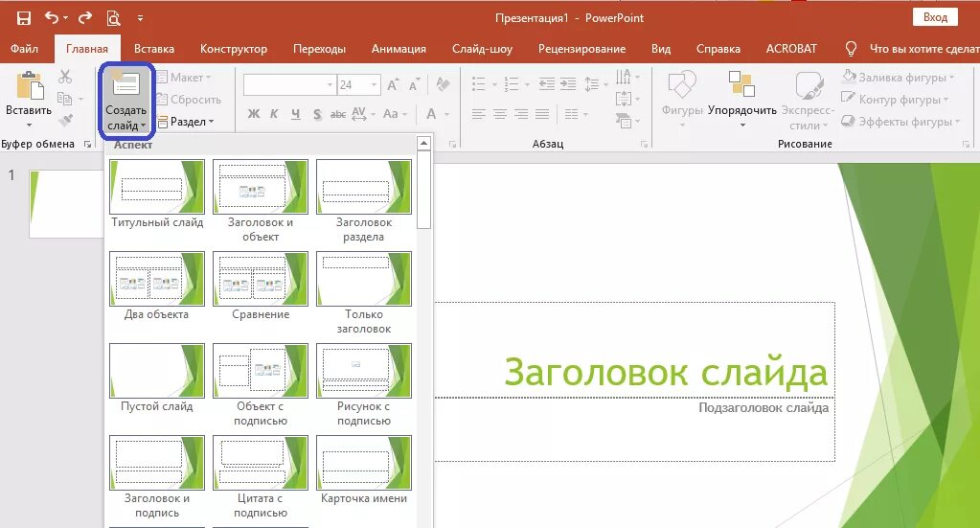Click the print preview icon in title bar
The height and width of the screenshot is (528, 980).
(x=113, y=18)
